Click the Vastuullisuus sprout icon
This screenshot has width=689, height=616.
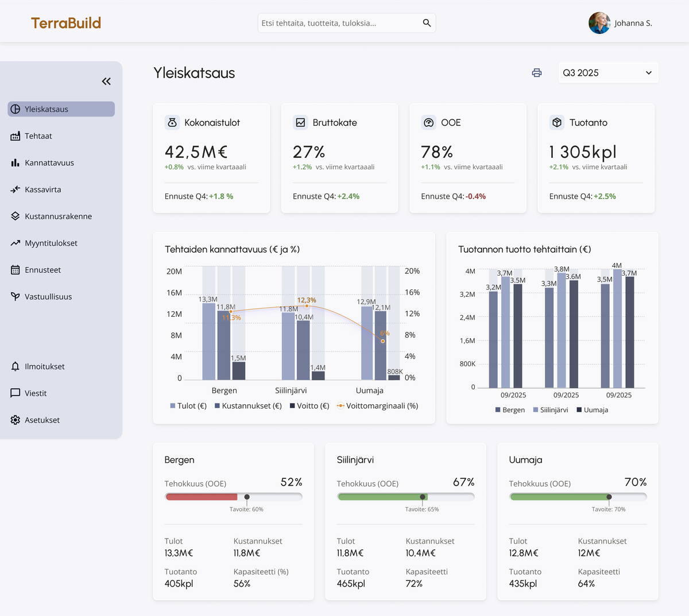click(16, 297)
